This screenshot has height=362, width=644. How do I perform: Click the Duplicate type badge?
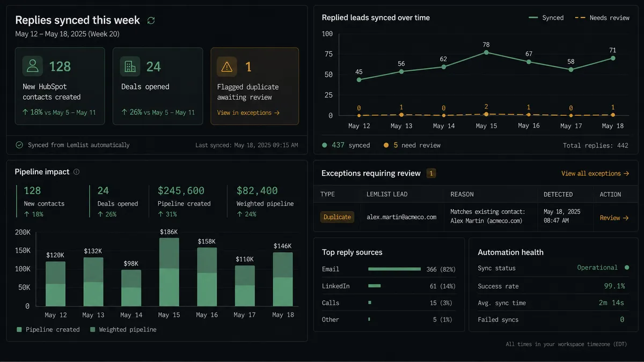click(337, 217)
